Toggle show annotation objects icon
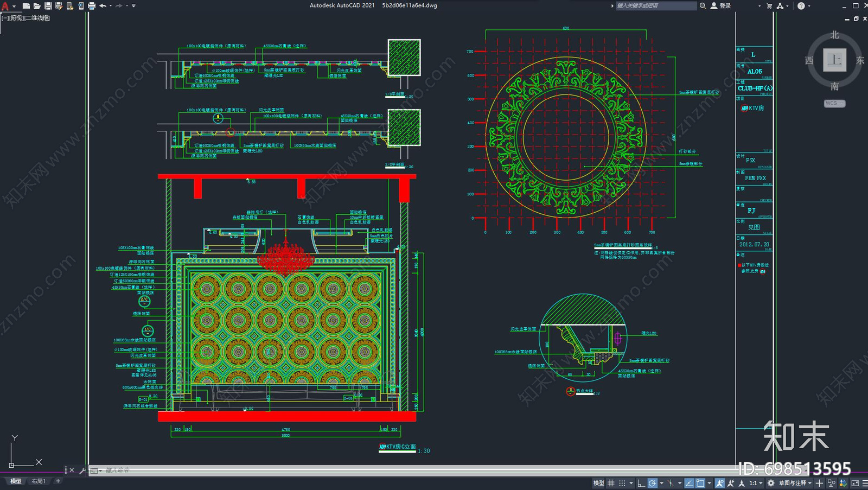 coord(720,483)
